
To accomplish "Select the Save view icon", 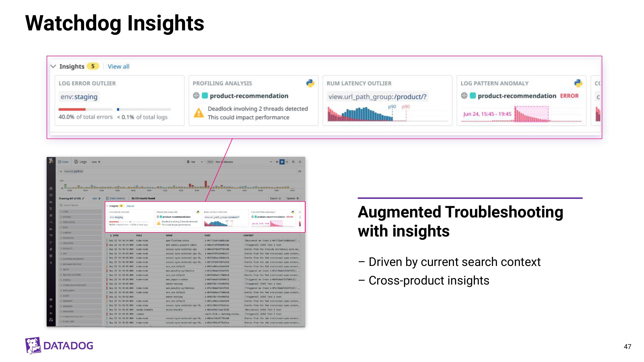I will click(96, 162).
